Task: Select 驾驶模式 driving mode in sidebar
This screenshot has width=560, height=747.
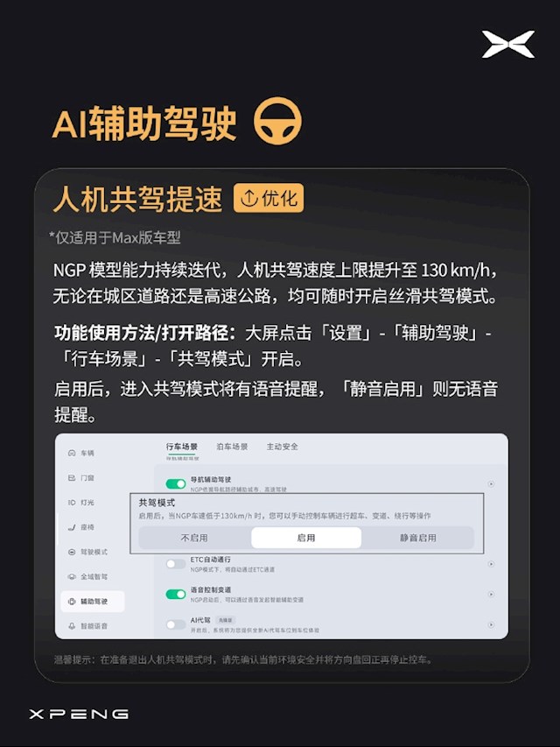Action: [x=87, y=553]
